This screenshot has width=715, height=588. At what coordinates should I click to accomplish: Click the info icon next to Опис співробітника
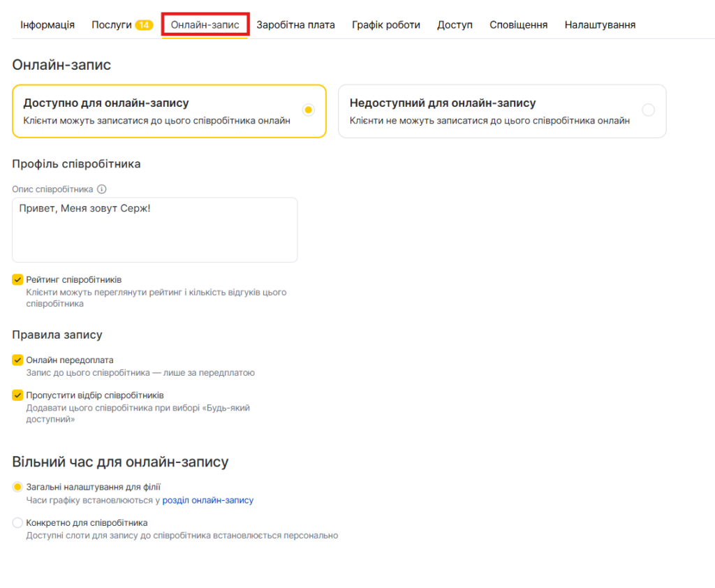[102, 189]
